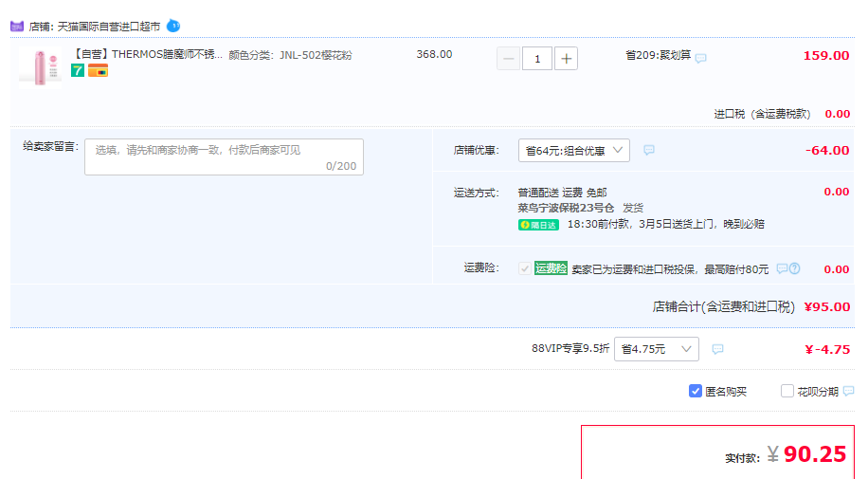Open the THERMOS product thumbnail

[41, 67]
